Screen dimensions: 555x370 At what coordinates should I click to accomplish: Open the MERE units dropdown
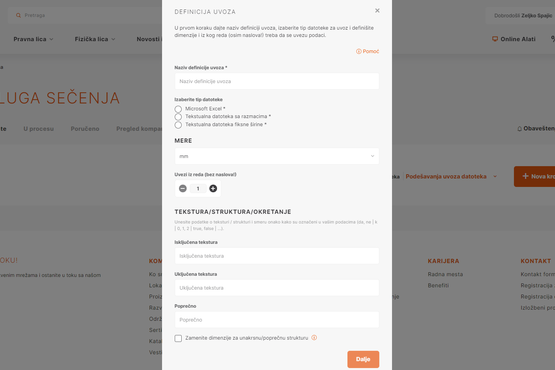click(277, 156)
